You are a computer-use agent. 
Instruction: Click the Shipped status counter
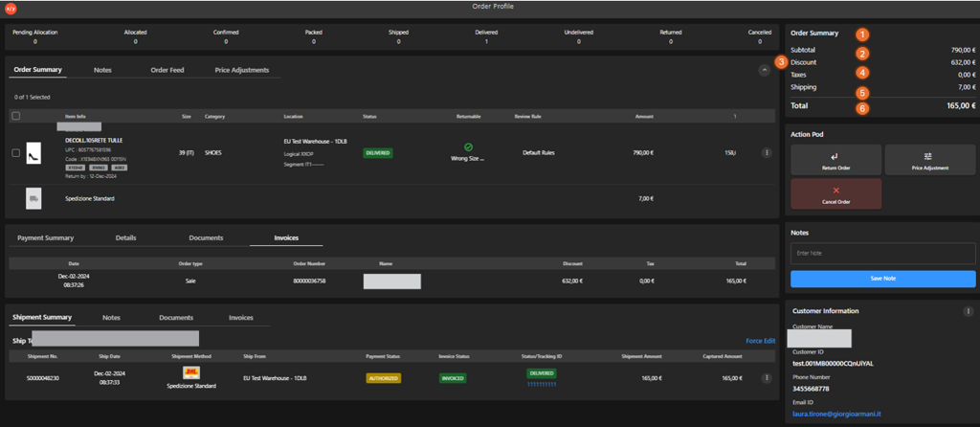click(x=397, y=37)
